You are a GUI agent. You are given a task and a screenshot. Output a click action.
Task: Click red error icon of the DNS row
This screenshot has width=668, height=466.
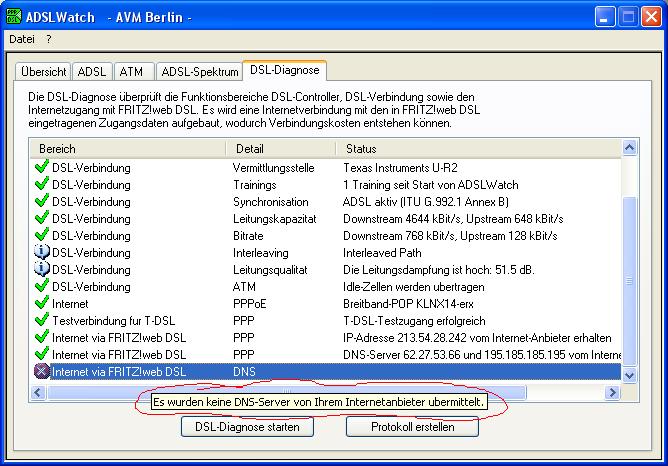click(41, 371)
